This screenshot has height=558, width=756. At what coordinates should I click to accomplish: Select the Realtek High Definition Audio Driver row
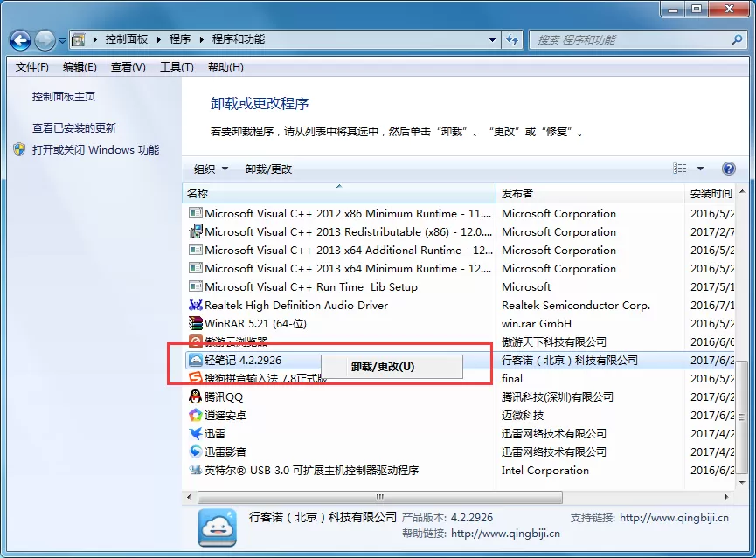tap(461, 305)
